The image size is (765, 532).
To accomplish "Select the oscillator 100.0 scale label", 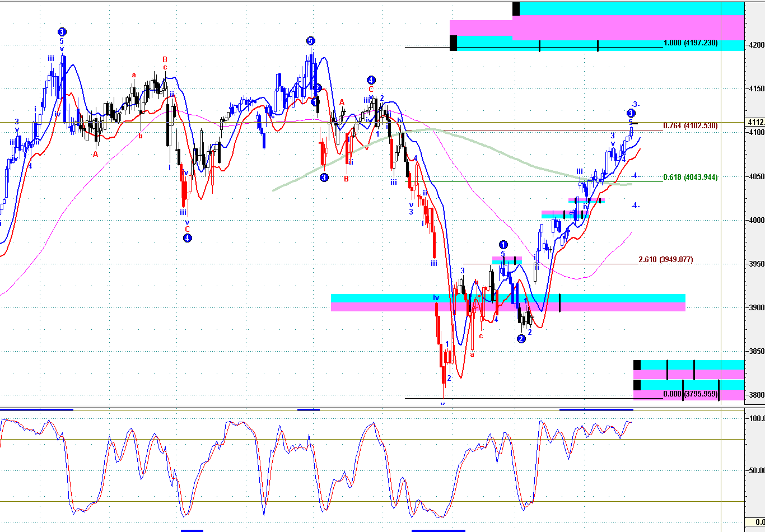I will pyautogui.click(x=757, y=418).
